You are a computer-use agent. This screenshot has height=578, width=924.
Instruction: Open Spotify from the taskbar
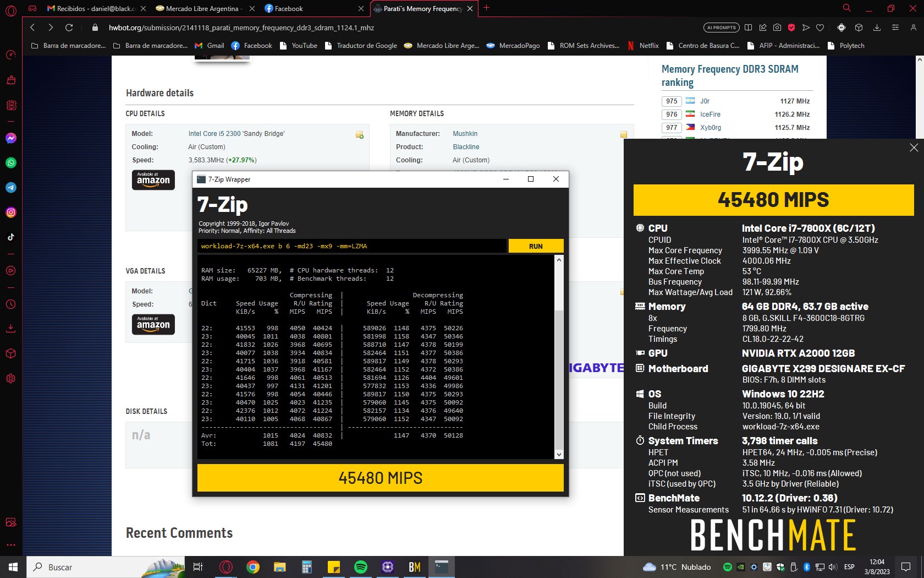click(x=361, y=567)
